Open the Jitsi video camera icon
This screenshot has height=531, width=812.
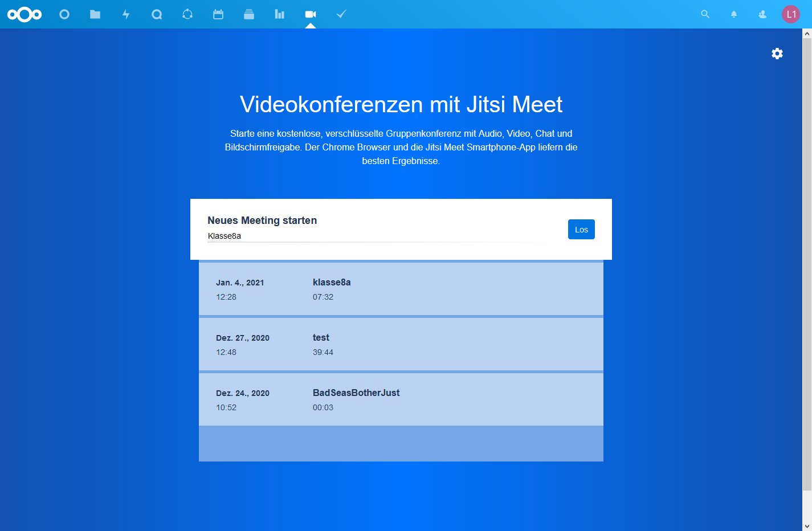point(311,14)
